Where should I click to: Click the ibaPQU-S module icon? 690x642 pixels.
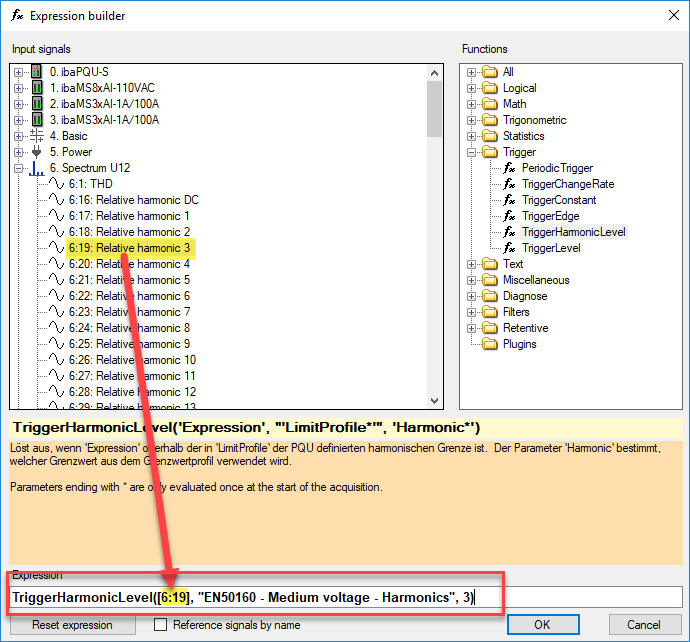[x=37, y=71]
